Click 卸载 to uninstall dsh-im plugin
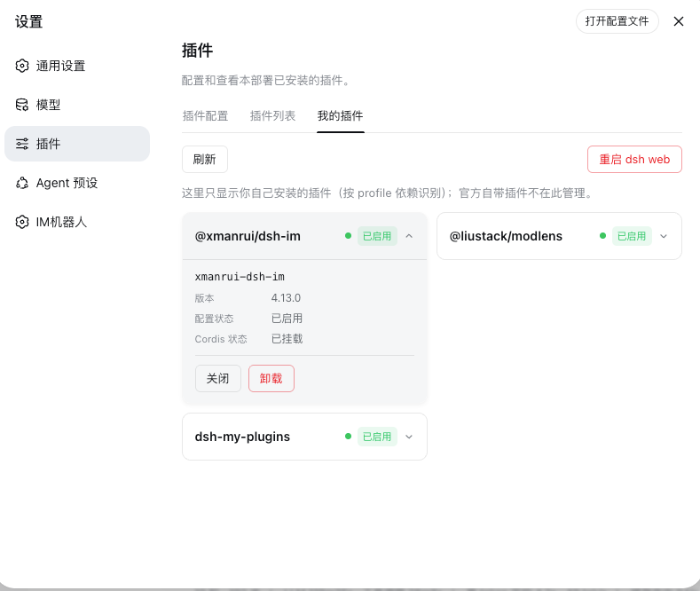700x591 pixels. (x=271, y=379)
